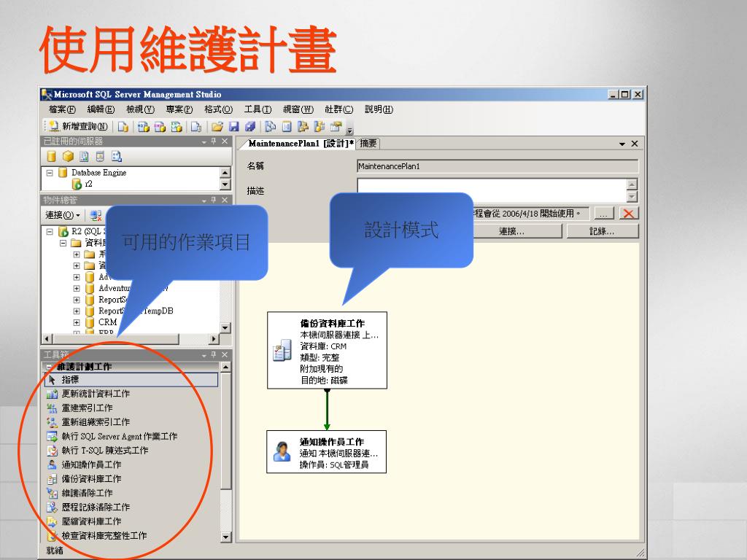Select SQL Server Mobile icon in 已註冊的伺服器

[x=100, y=156]
